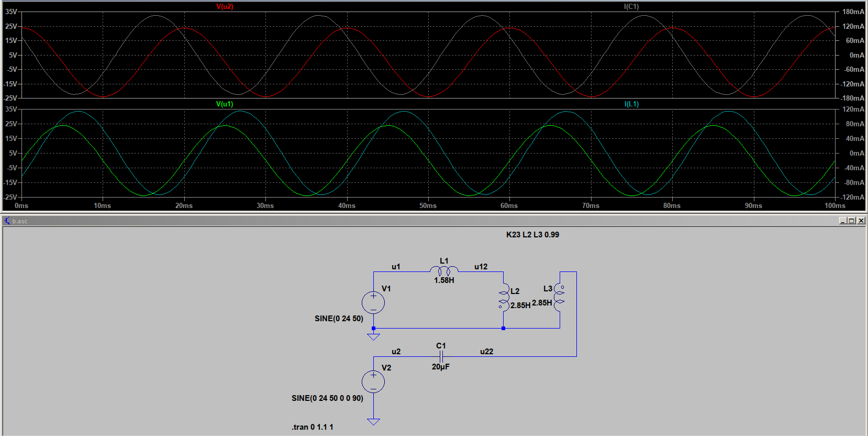Select the cyan I(L1) trace label
Image resolution: width=868 pixels, height=436 pixels.
click(x=631, y=104)
